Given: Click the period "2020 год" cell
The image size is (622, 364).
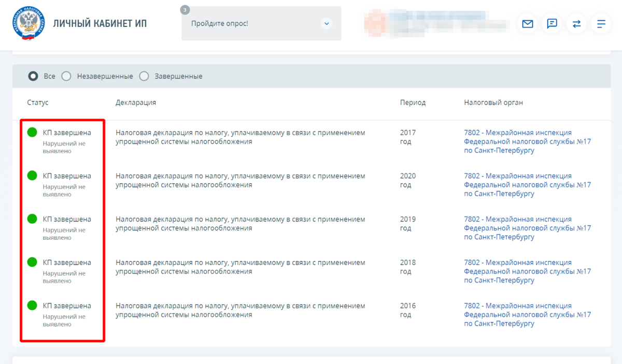Looking at the screenshot, I should [x=408, y=180].
